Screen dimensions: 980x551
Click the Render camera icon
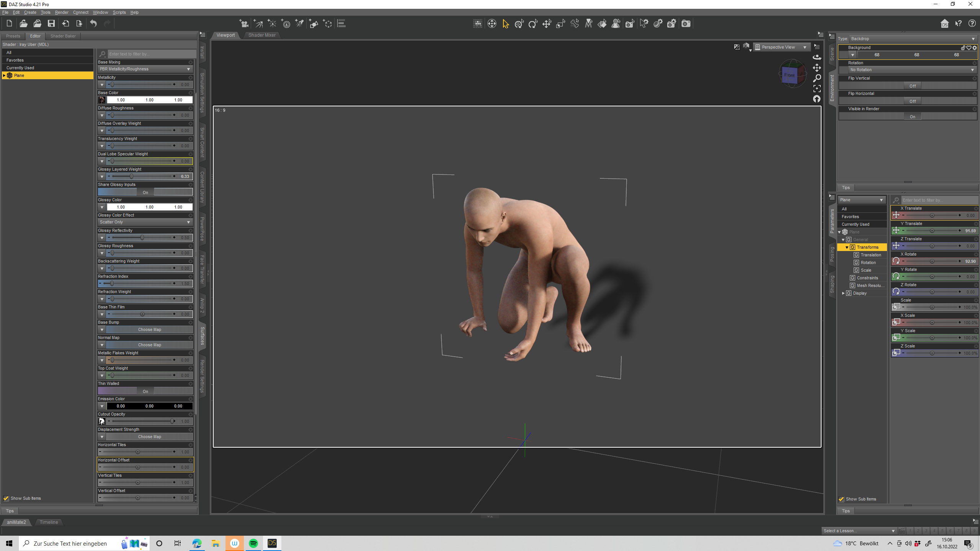pyautogui.click(x=686, y=24)
